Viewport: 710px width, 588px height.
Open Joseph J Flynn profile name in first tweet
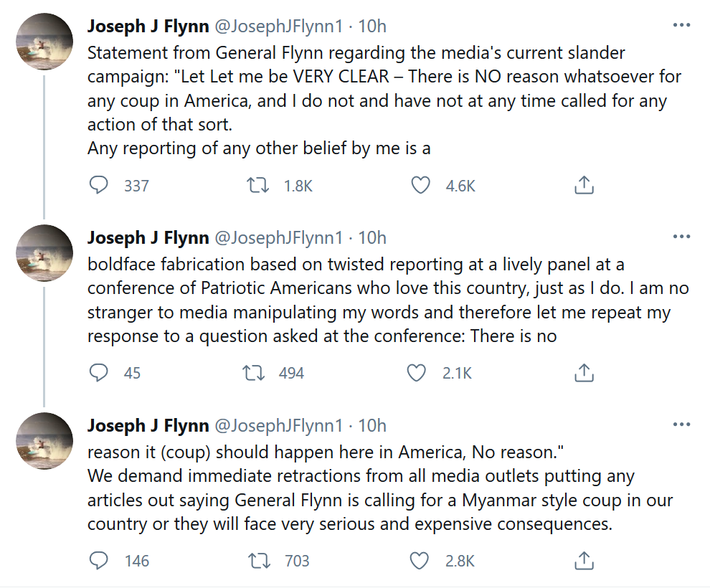tap(148, 27)
